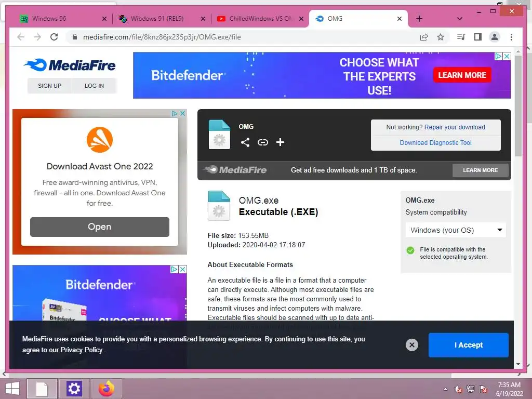Click the MediaFire logo in the header
Image resolution: width=532 pixels, height=399 pixels.
[70, 65]
